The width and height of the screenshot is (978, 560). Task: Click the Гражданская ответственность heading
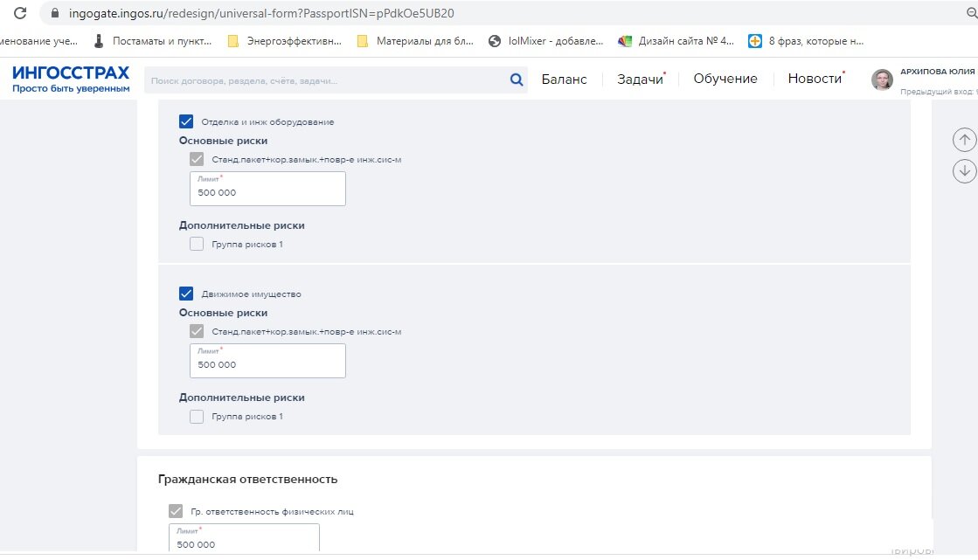[247, 479]
